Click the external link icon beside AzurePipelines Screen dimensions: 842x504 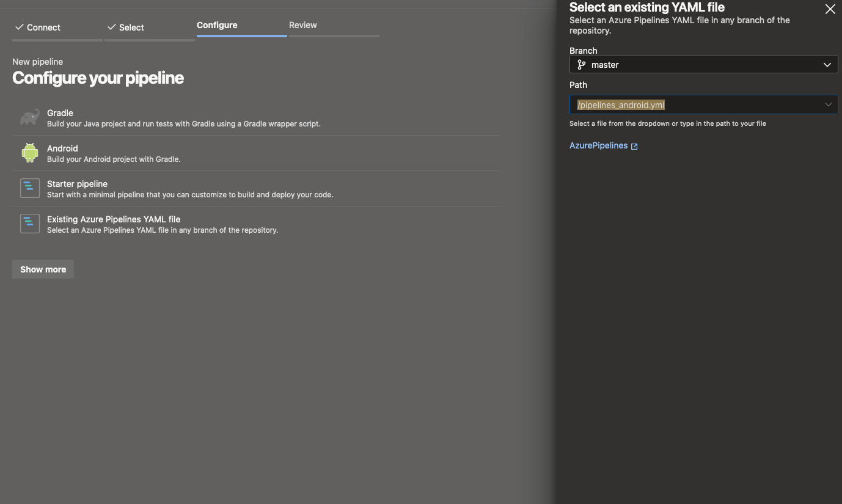pyautogui.click(x=634, y=147)
